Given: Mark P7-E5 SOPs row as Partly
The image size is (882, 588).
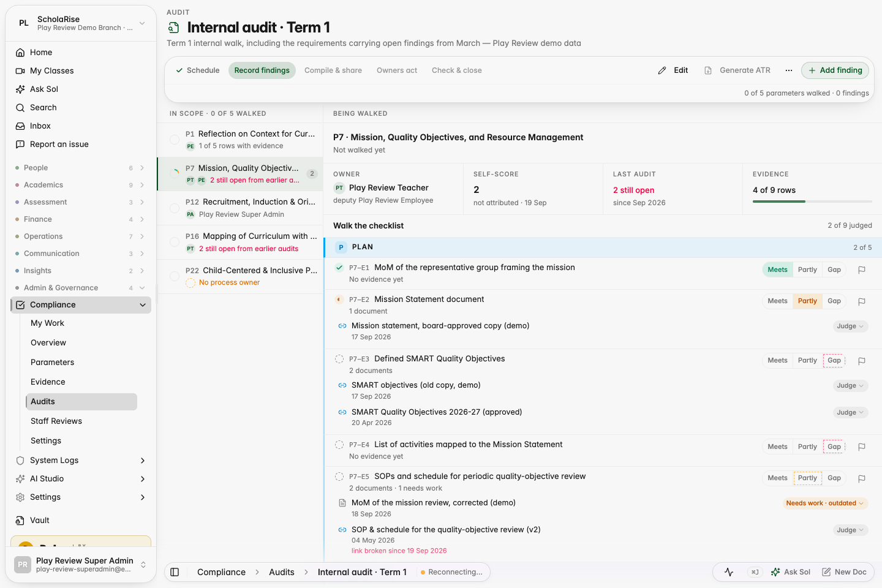Looking at the screenshot, I should 807,478.
